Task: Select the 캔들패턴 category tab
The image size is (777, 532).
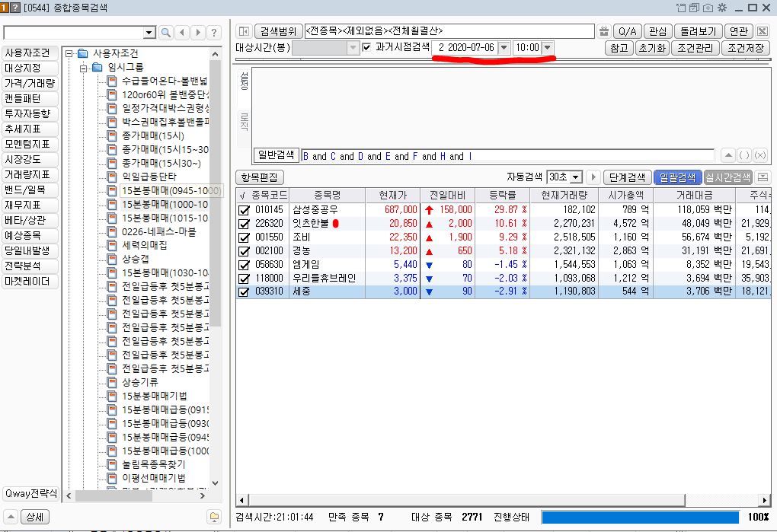Action: (x=30, y=98)
